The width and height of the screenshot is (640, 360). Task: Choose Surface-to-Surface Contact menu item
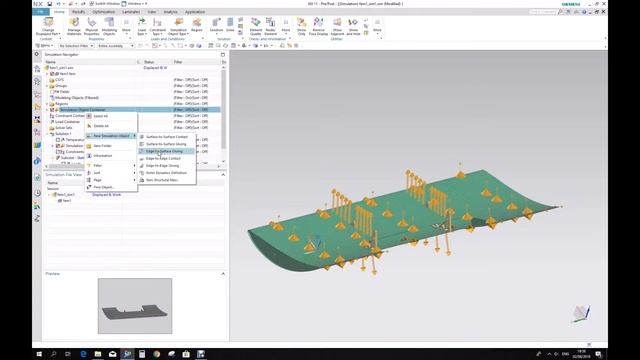click(167, 137)
